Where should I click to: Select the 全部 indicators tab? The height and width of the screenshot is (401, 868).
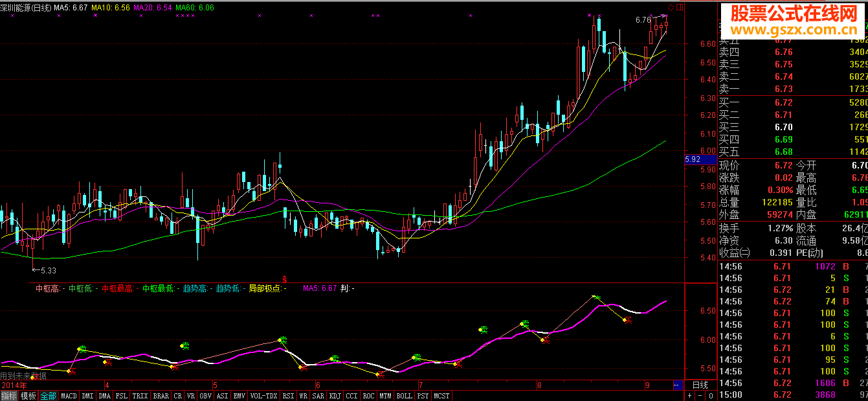pos(48,395)
